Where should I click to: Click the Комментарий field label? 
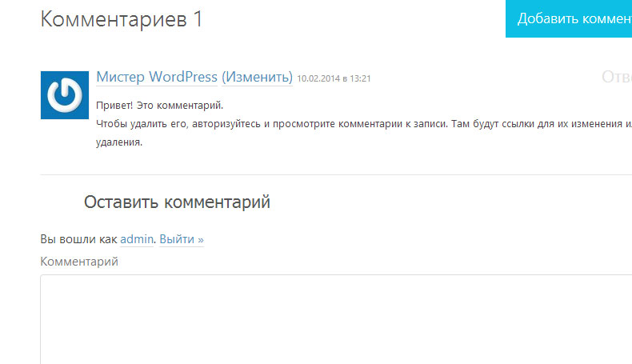(79, 262)
